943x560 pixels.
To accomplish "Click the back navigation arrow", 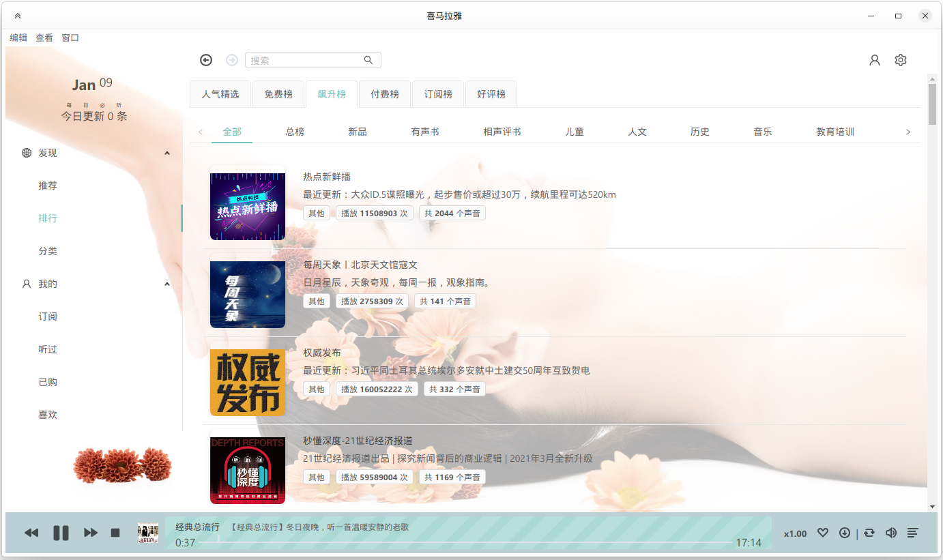I will (206, 60).
